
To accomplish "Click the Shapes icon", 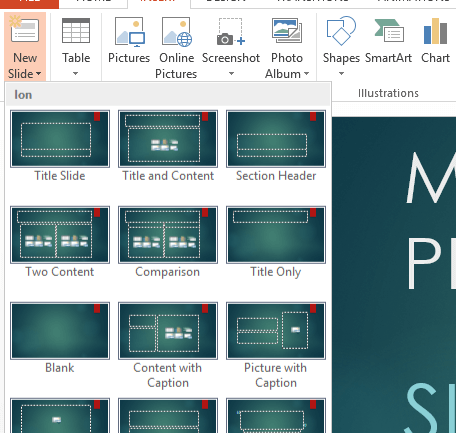I will tap(341, 31).
